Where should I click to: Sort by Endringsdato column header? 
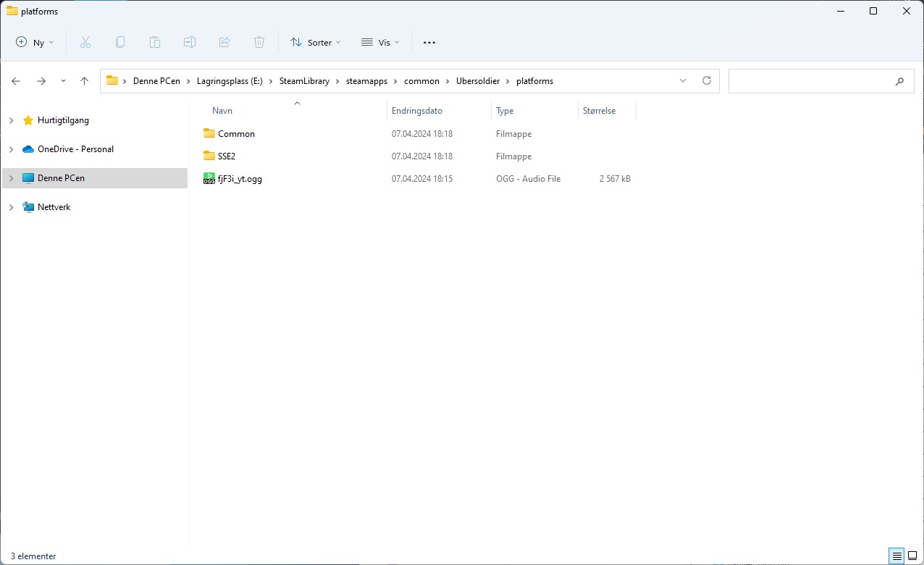[417, 111]
